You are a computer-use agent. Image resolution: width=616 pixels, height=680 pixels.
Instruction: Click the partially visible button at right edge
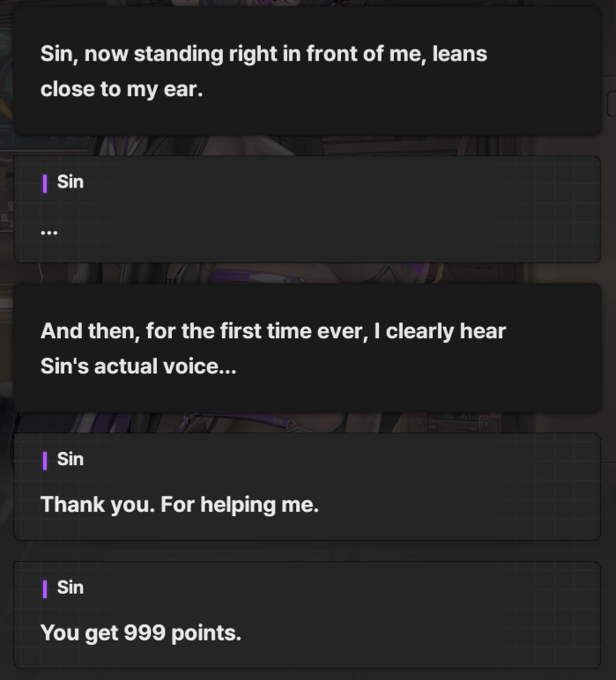[612, 104]
